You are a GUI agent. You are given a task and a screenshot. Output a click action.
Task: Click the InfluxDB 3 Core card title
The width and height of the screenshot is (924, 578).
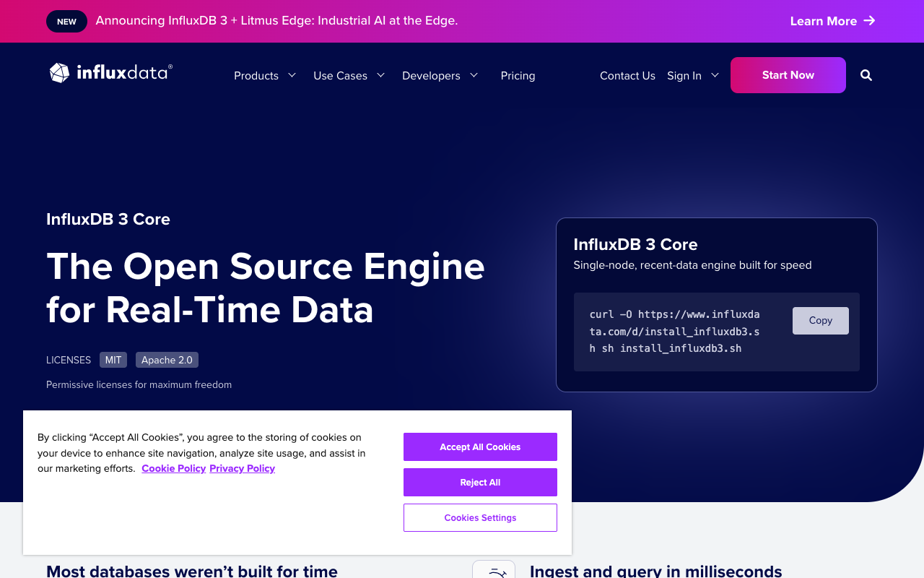[635, 244]
